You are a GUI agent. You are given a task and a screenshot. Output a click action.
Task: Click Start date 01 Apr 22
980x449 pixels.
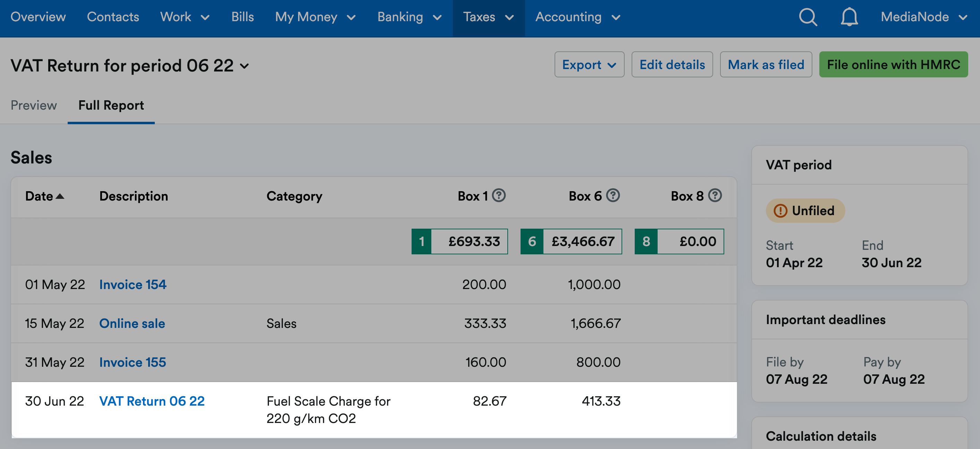(x=794, y=263)
